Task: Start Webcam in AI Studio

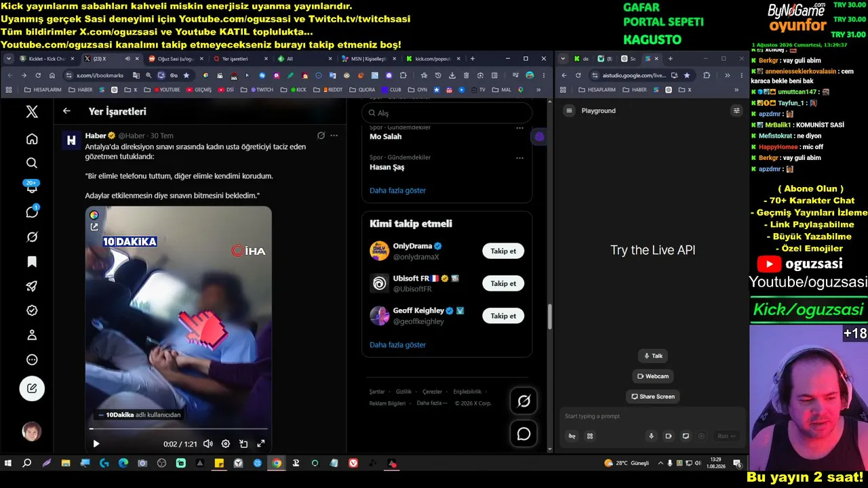Action: (653, 376)
